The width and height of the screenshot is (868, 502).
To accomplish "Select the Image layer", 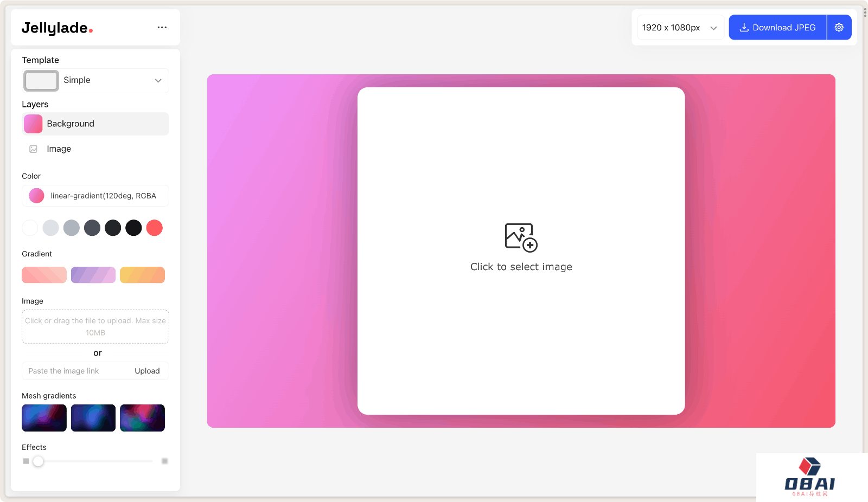I will [x=59, y=149].
